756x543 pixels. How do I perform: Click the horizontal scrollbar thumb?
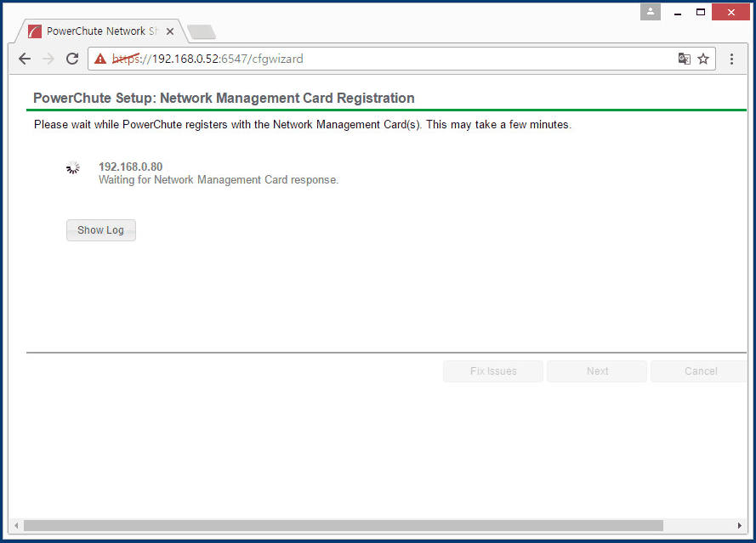click(x=344, y=525)
